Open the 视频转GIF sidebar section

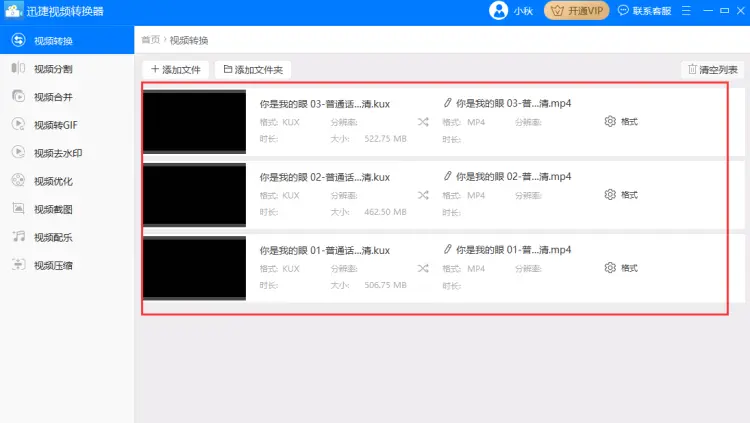[67, 125]
